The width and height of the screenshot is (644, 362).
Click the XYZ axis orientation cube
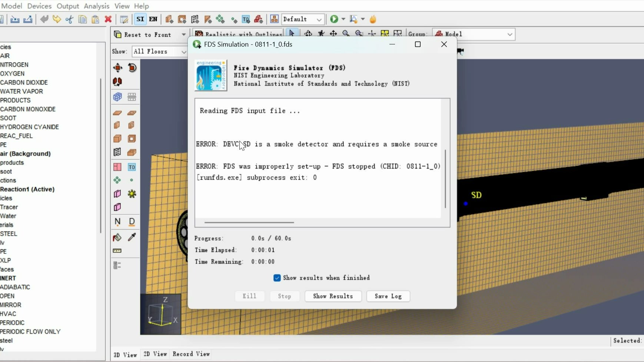click(x=161, y=314)
